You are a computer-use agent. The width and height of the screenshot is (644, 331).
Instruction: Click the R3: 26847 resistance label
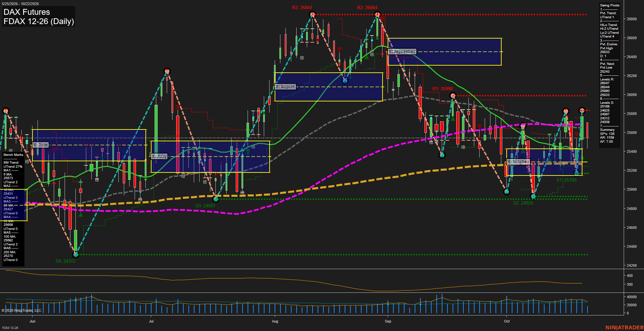(x=302, y=7)
